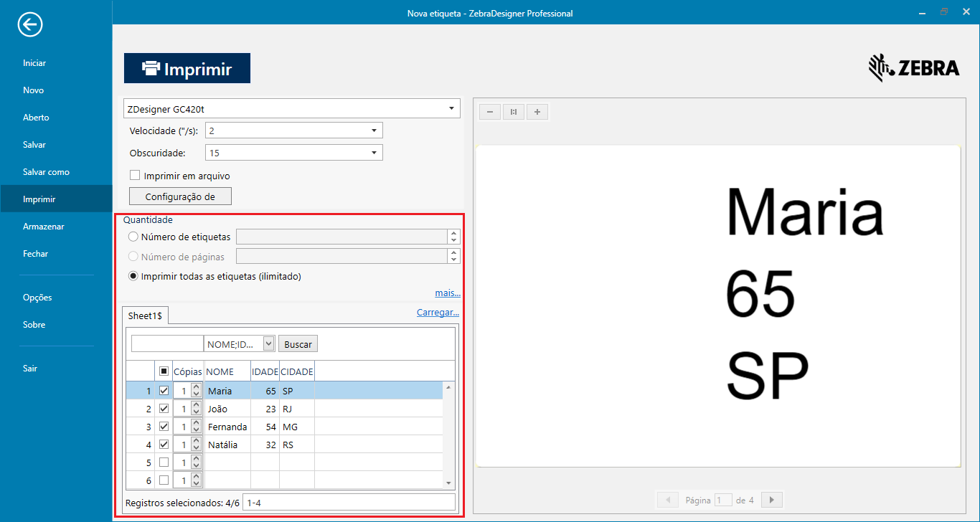The height and width of the screenshot is (522, 980).
Task: Enable Imprimir em arquivo checkbox
Action: (x=134, y=176)
